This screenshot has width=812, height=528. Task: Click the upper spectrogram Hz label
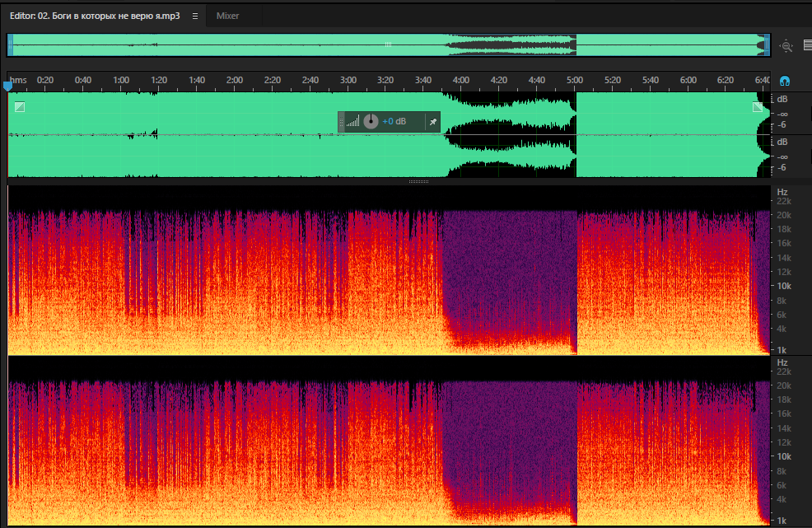click(x=782, y=192)
